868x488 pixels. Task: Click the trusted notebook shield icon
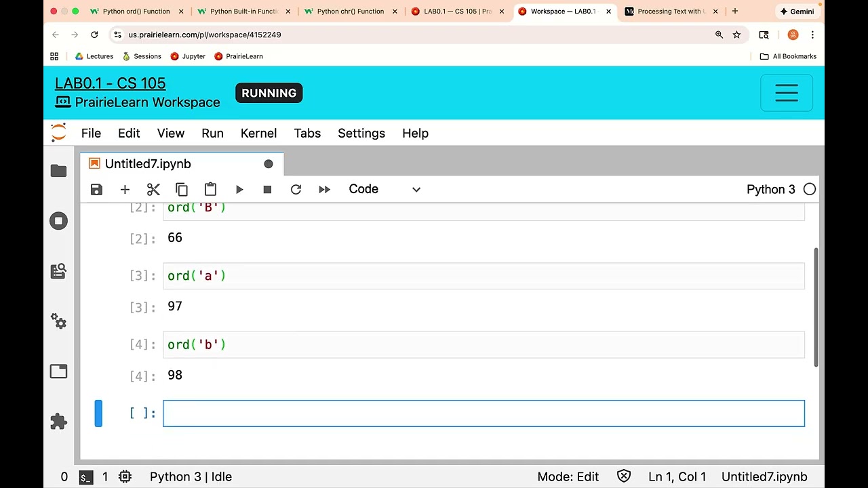point(624,476)
